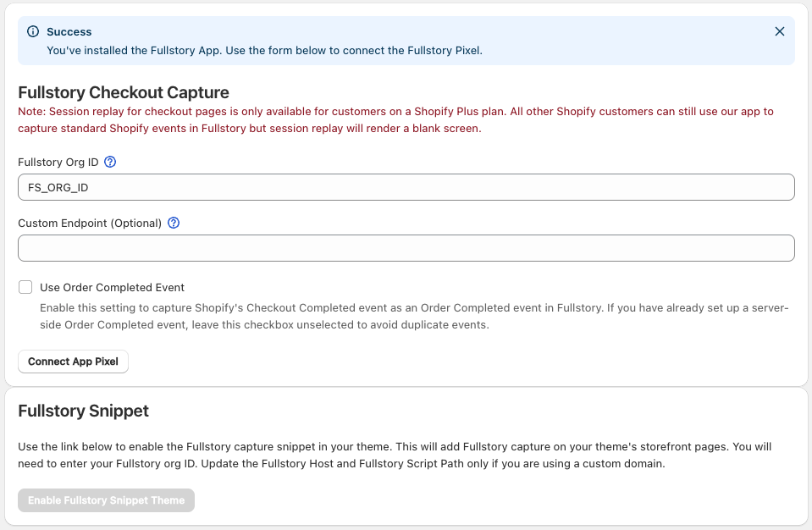Screen dimensions: 812x530
Task: Click 'You've installed the Fullstory App' message
Action: click(265, 51)
